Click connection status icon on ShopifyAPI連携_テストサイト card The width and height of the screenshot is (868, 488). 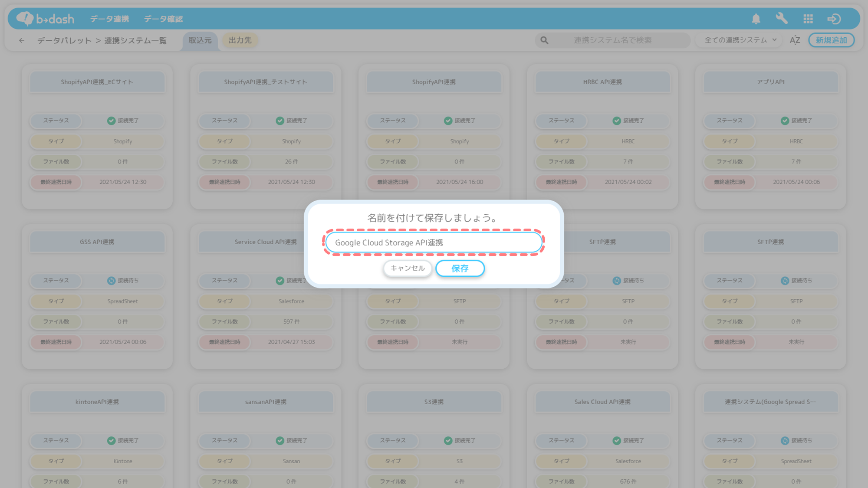point(280,121)
